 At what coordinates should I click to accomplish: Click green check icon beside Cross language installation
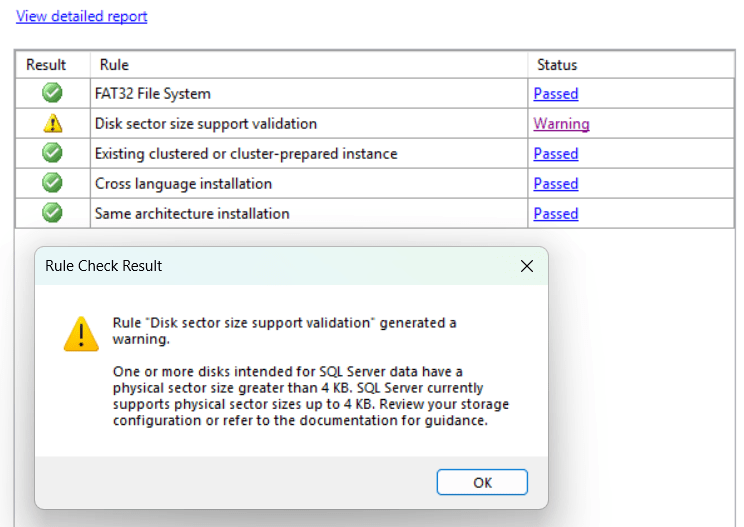(x=53, y=184)
